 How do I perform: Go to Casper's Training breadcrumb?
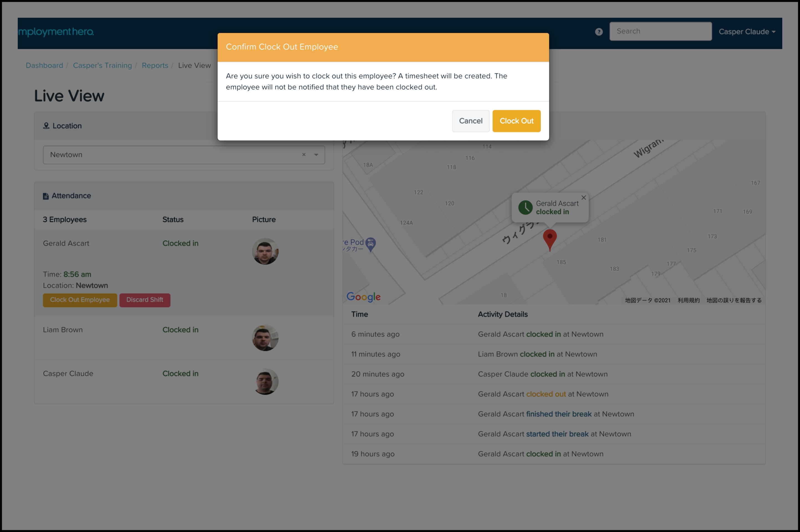coord(102,65)
